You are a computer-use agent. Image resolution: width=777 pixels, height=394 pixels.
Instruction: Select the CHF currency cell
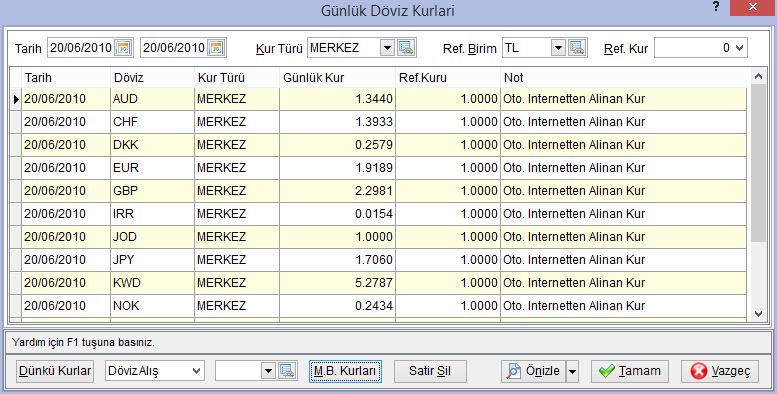[x=153, y=122]
